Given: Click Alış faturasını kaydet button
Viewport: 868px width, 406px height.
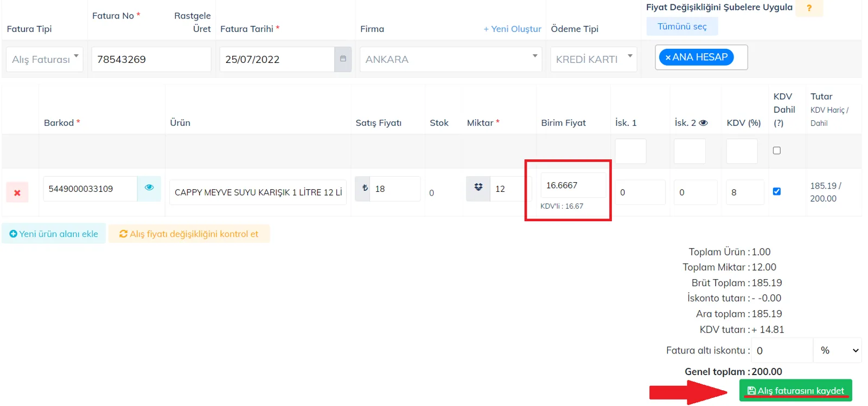Looking at the screenshot, I should click(796, 390).
